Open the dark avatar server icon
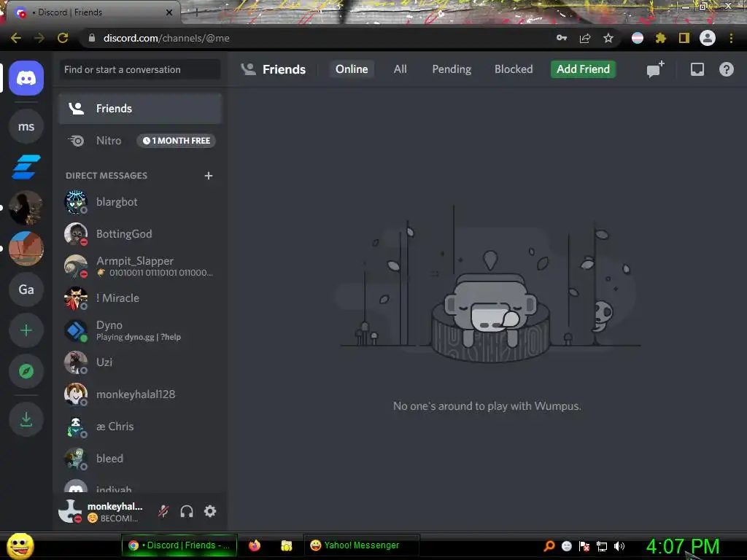Image resolution: width=747 pixels, height=560 pixels. coord(26,208)
